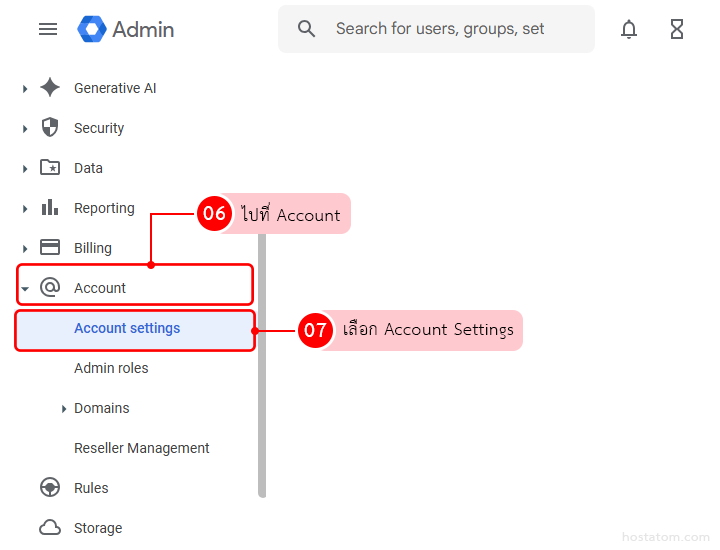Image resolution: width=720 pixels, height=550 pixels.
Task: Expand the Reporting section arrow
Action: (25, 209)
